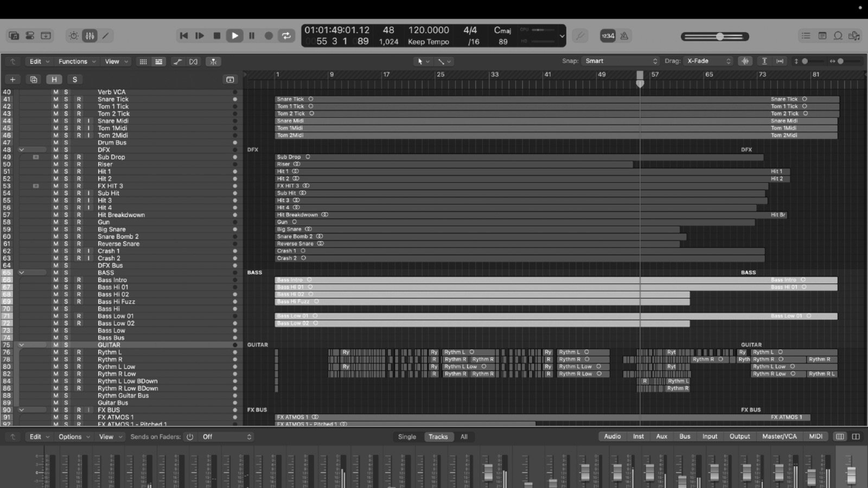Adjust the vertical zoom slider
Image resolution: width=868 pixels, height=488 pixels.
pos(810,61)
